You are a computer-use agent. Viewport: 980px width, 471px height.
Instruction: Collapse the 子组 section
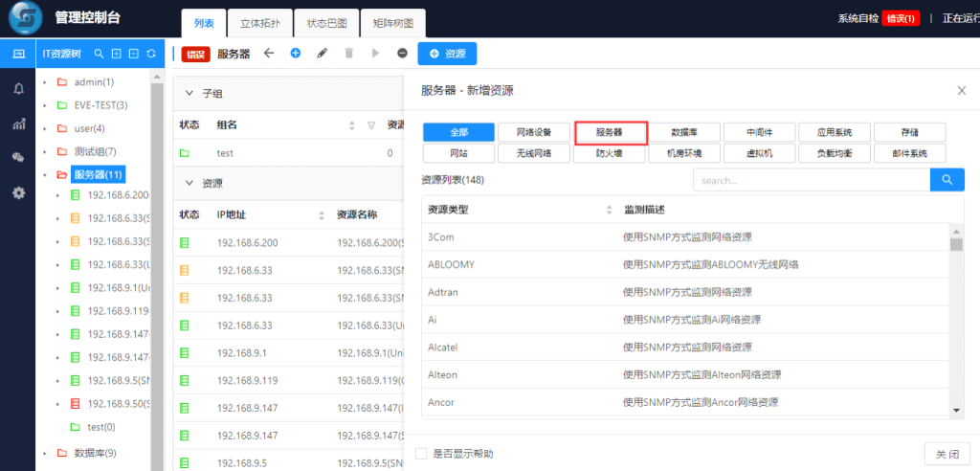pyautogui.click(x=189, y=94)
